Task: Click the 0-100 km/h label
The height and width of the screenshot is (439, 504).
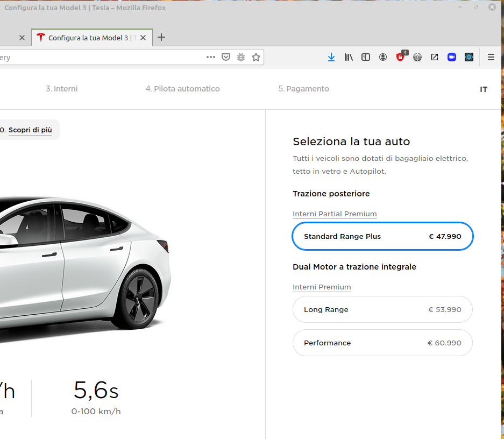Action: tap(96, 412)
